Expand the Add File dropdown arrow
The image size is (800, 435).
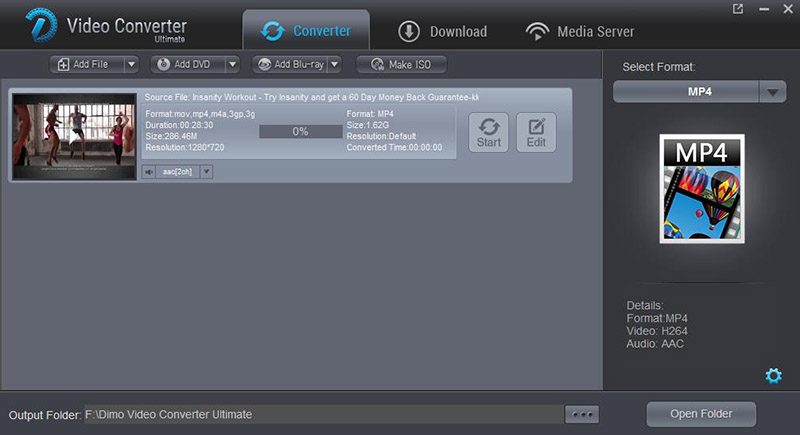(x=132, y=64)
